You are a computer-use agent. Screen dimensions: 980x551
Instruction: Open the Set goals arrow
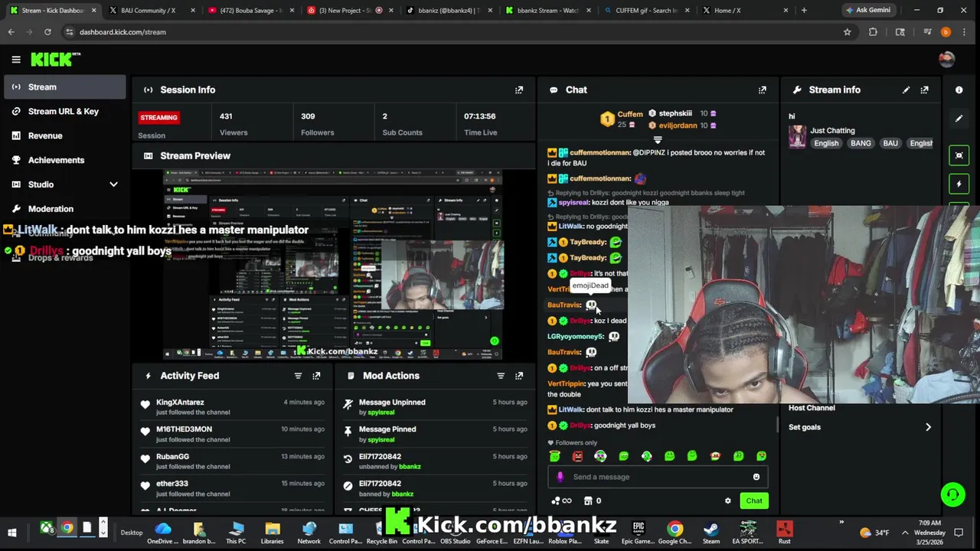point(928,427)
